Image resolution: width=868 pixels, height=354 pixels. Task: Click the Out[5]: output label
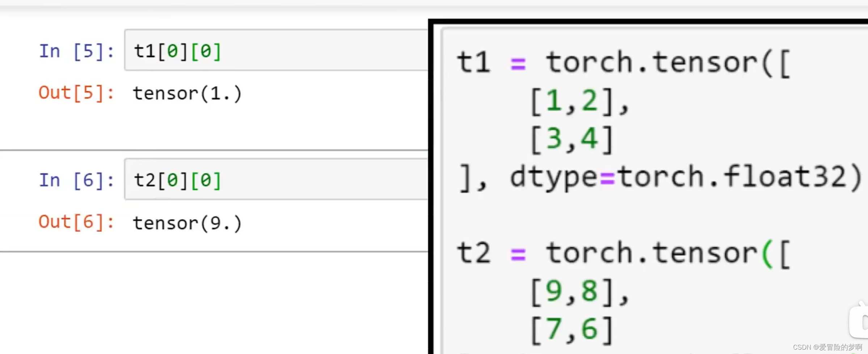pos(76,93)
